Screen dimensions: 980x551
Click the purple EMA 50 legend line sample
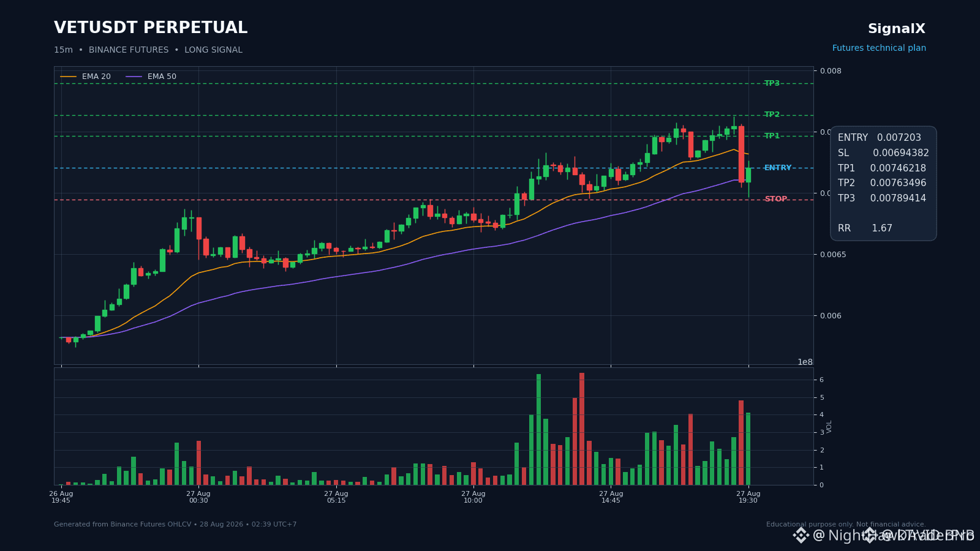point(134,77)
